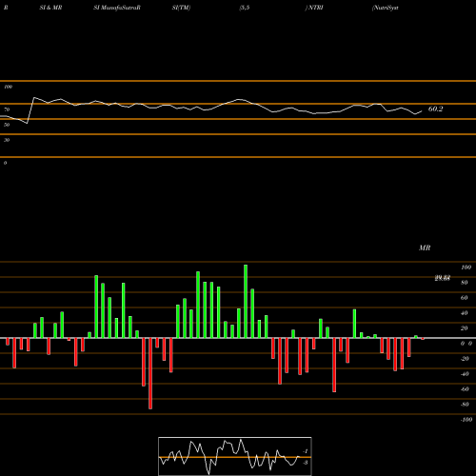Image resolution: width=476 pixels, height=476 pixels.
Task: Click the '(NutriSys' header text
Action: pyautogui.click(x=386, y=8)
